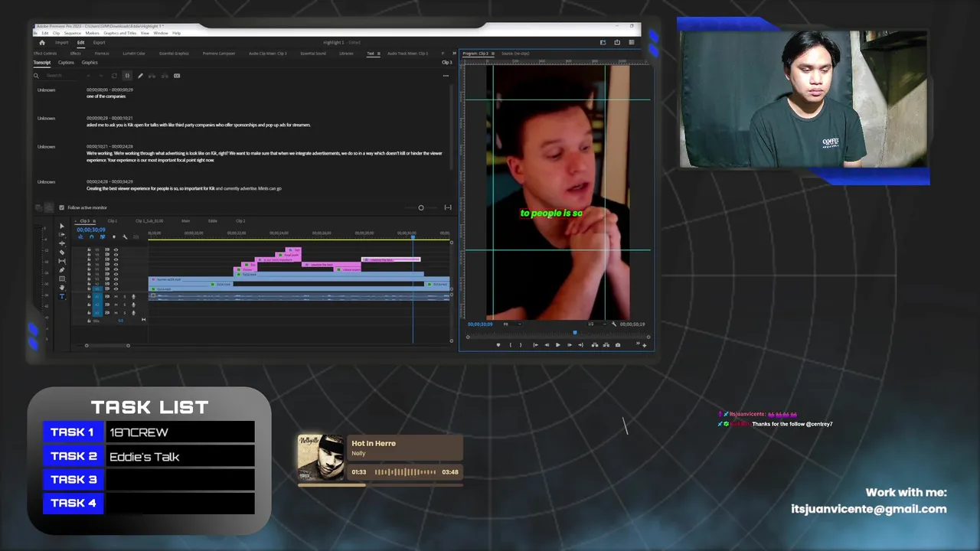
Task: Open the Premiere Pro Home screen icon
Action: [x=42, y=43]
